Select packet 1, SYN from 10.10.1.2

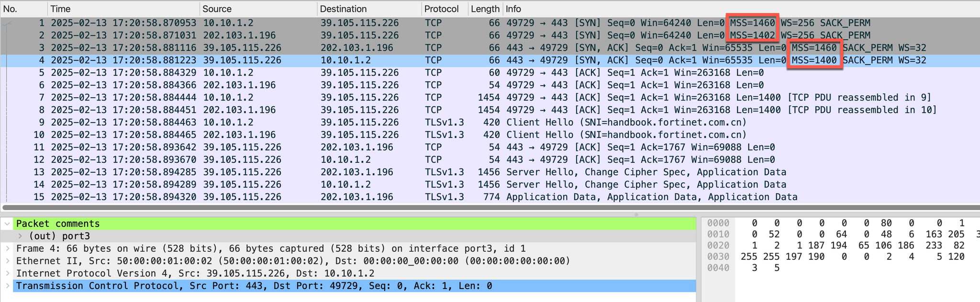click(x=490, y=23)
